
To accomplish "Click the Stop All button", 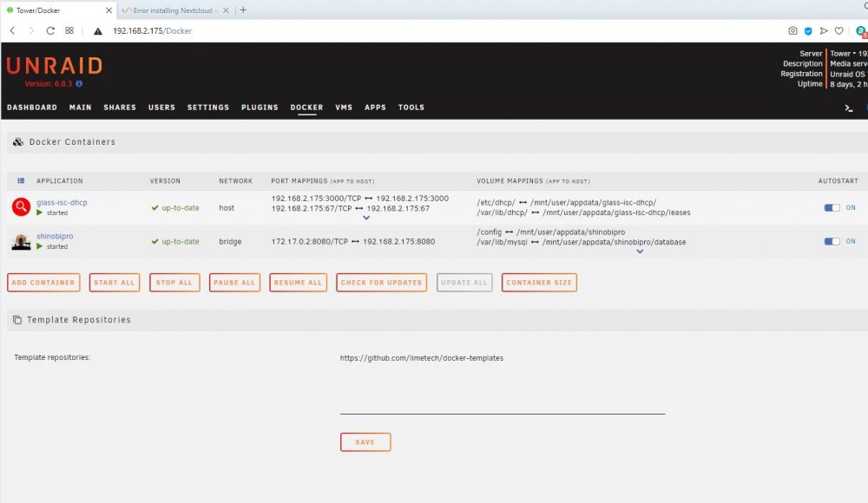I will click(174, 282).
